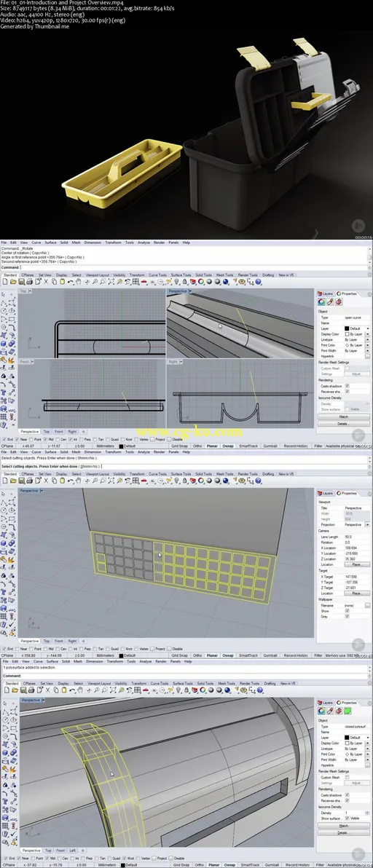The image size is (373, 868).
Task: Click black Layer color swatch in top frame Properties
Action: [x=347, y=329]
